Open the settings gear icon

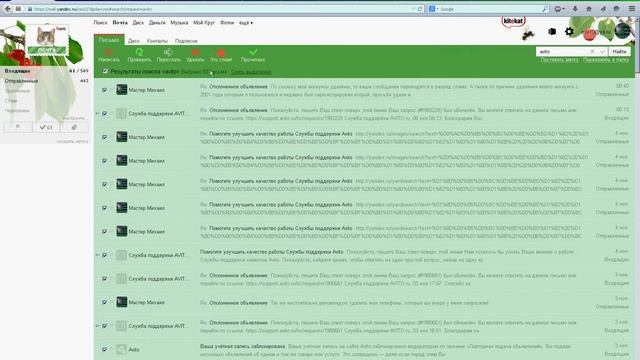569,31
